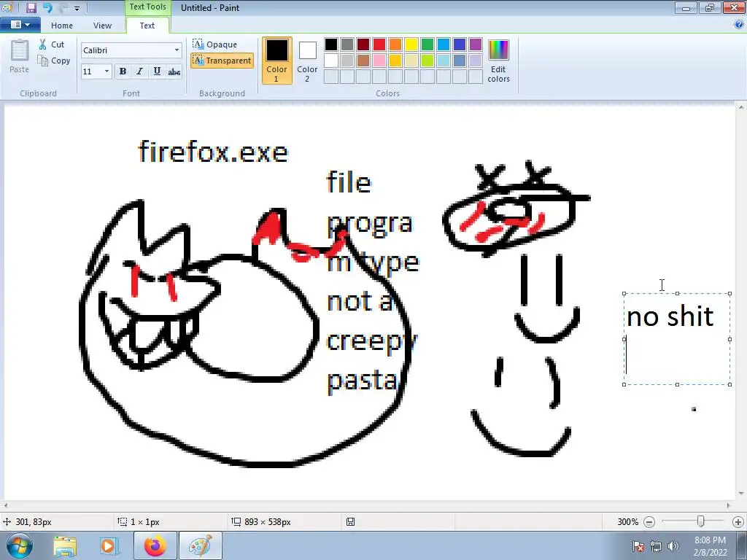Toggle Italic formatting
Viewport: 747px width, 560px height.
point(139,71)
